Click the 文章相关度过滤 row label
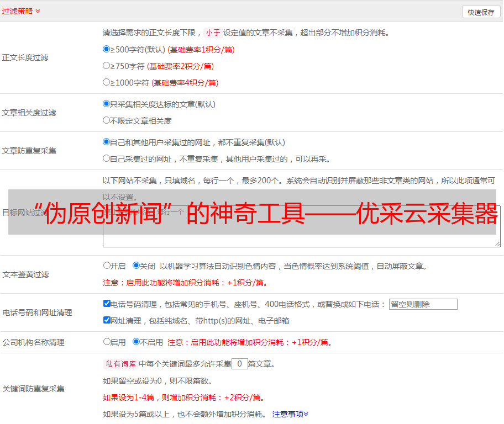This screenshot has height=424, width=504. [29, 113]
